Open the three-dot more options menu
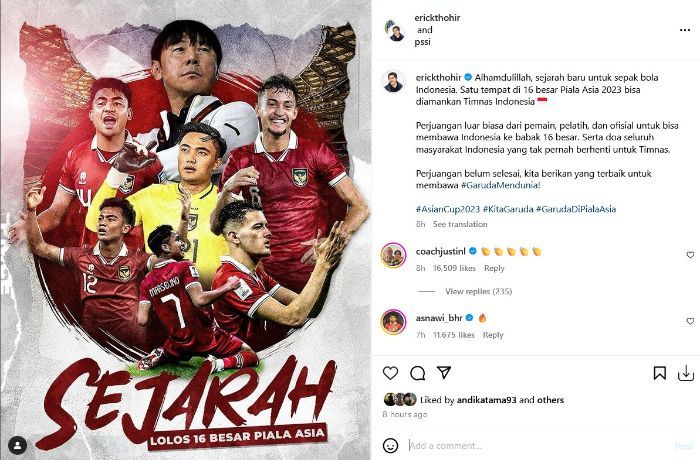The image size is (700, 460). (x=685, y=30)
